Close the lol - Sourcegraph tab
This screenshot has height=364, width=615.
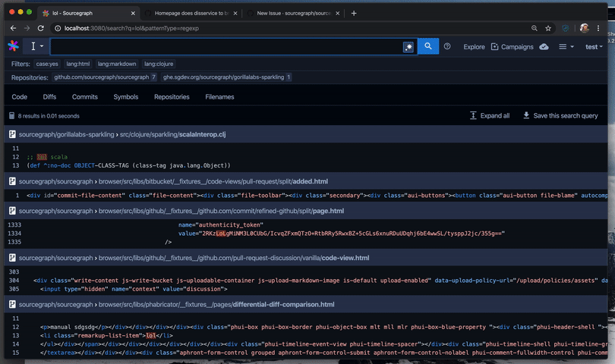pos(133,13)
